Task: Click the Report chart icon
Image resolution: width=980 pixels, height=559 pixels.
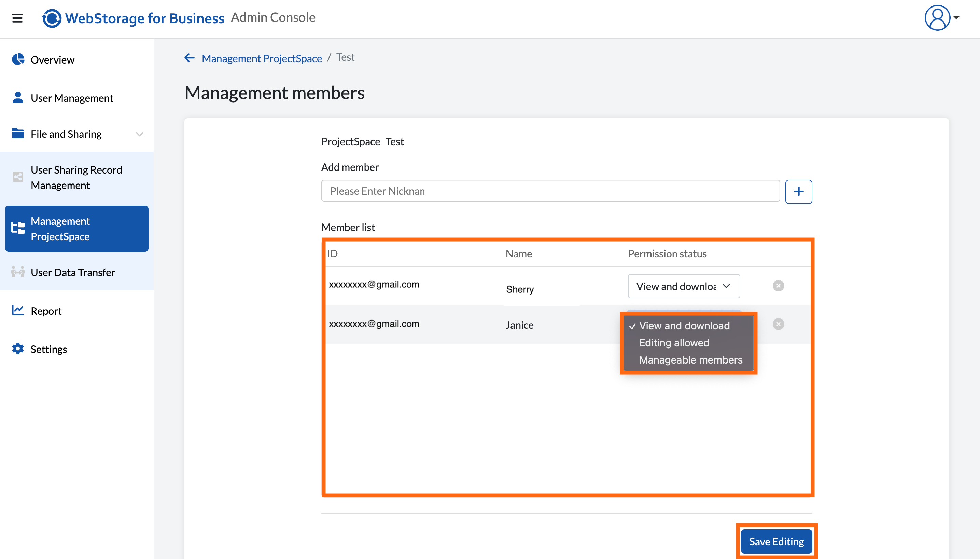Action: coord(18,310)
